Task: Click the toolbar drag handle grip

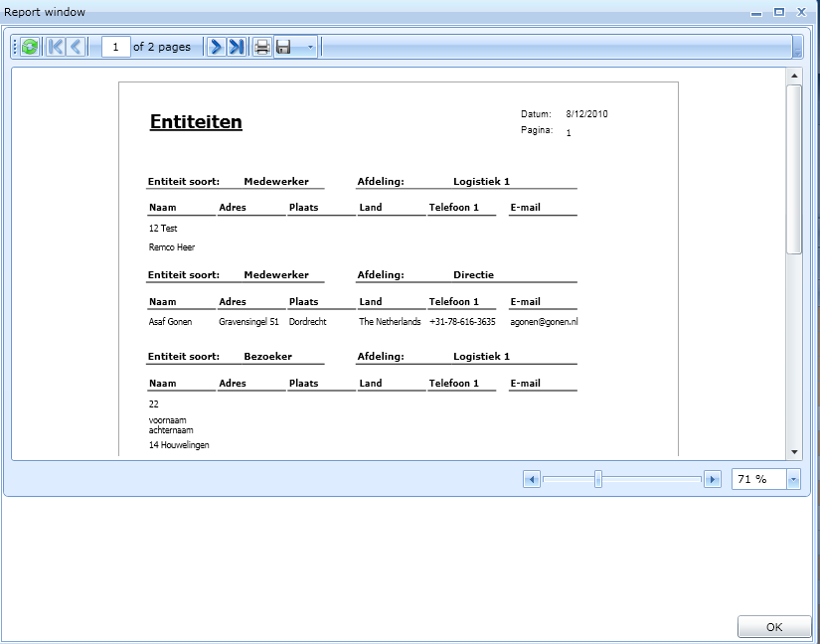Action: pyautogui.click(x=15, y=47)
